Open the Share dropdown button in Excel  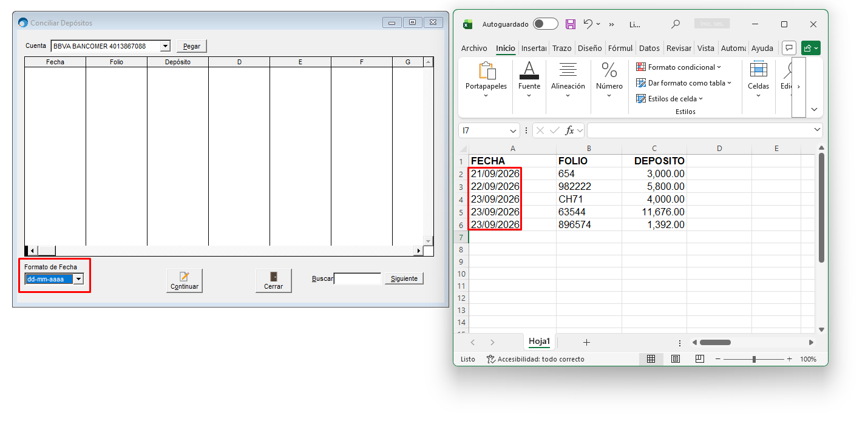tap(811, 48)
